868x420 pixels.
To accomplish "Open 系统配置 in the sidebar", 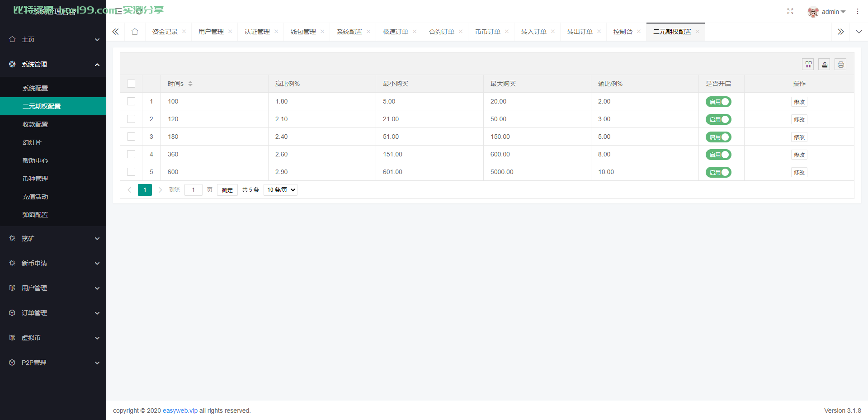I will (x=53, y=88).
